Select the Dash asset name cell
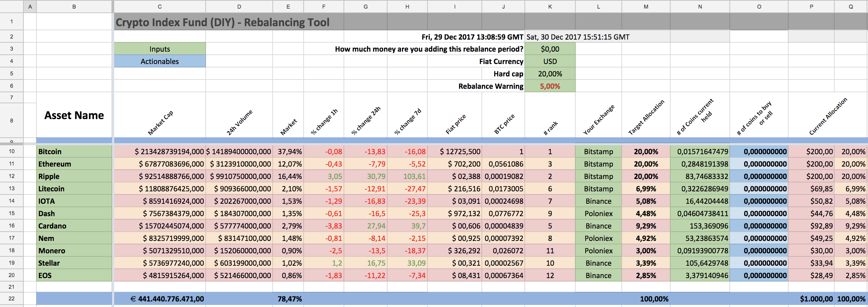This screenshot has height=307, width=868. point(74,213)
